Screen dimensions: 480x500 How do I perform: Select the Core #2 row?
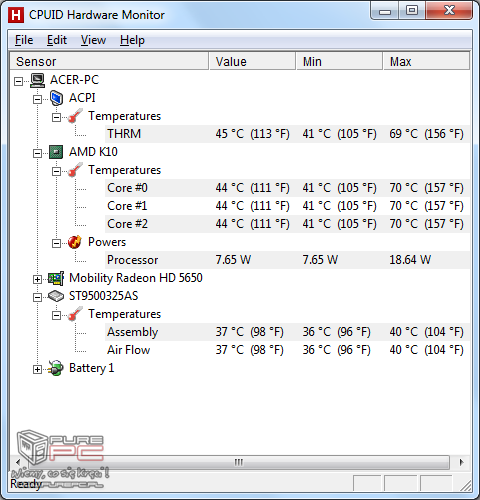(x=287, y=224)
